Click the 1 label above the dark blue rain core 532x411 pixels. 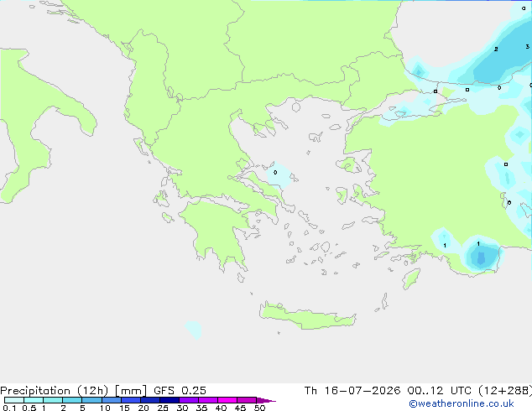[x=478, y=243]
